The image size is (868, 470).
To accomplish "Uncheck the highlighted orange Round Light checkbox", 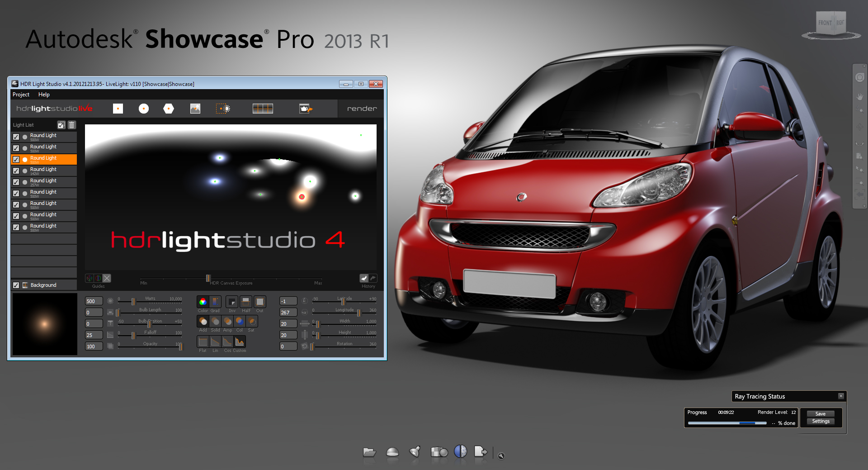I will [x=16, y=160].
